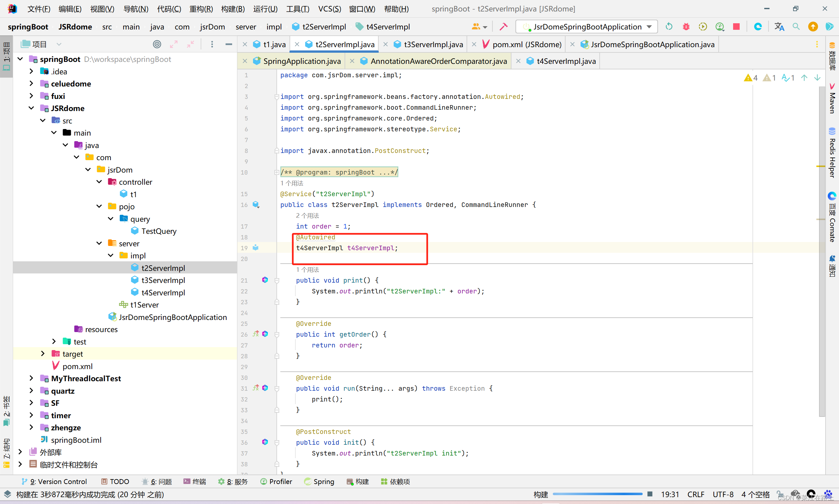Toggle fold of import block at line 3

(x=277, y=97)
